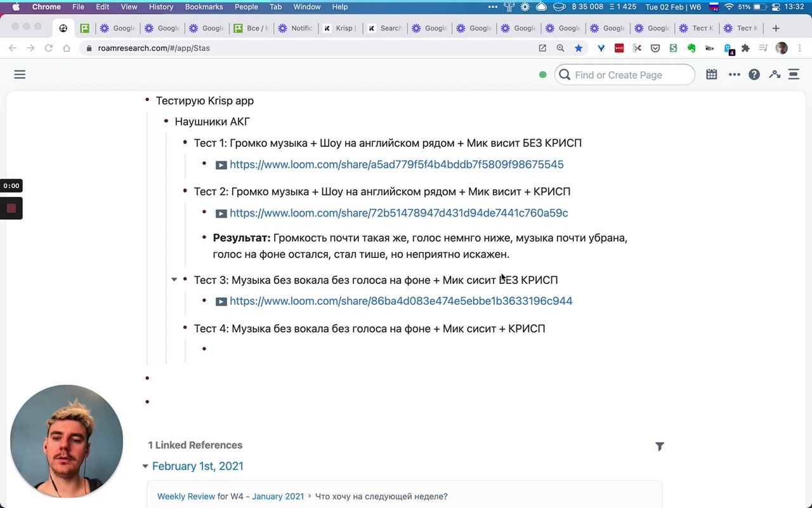Click the Наушники АКГ block

click(212, 121)
